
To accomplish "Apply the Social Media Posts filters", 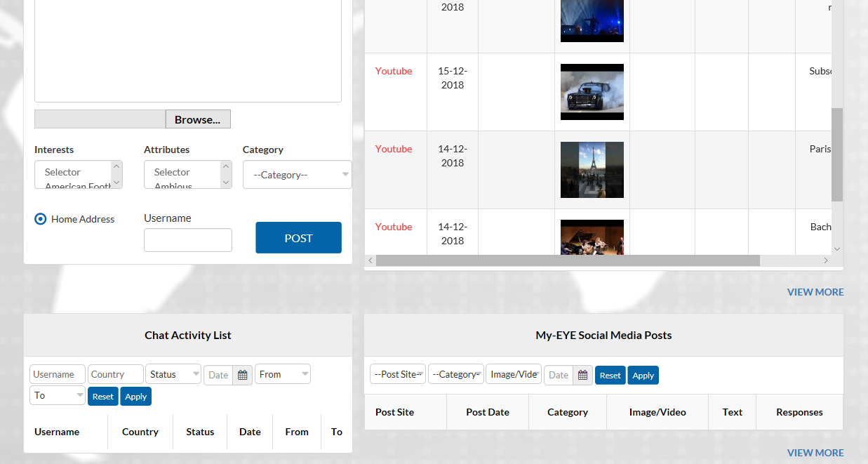I will [643, 376].
